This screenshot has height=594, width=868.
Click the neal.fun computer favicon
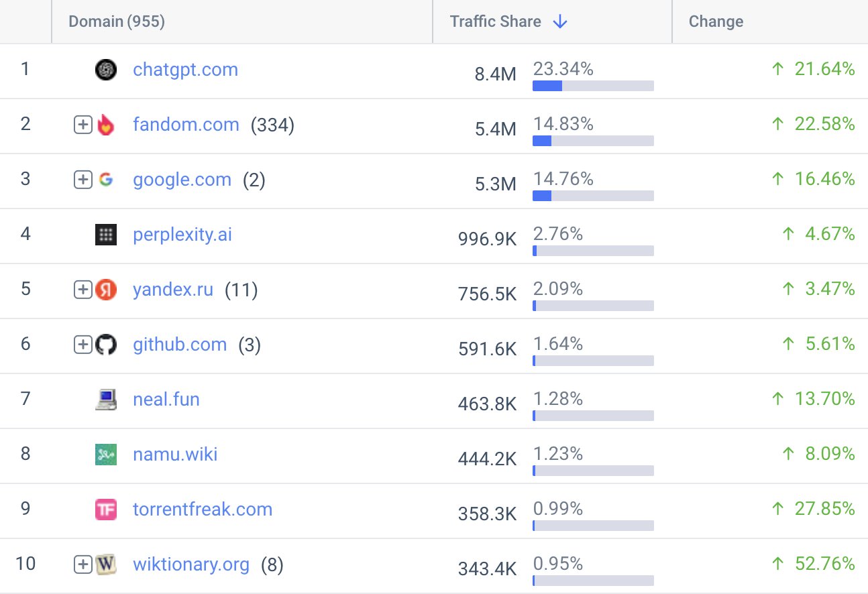[x=106, y=400]
